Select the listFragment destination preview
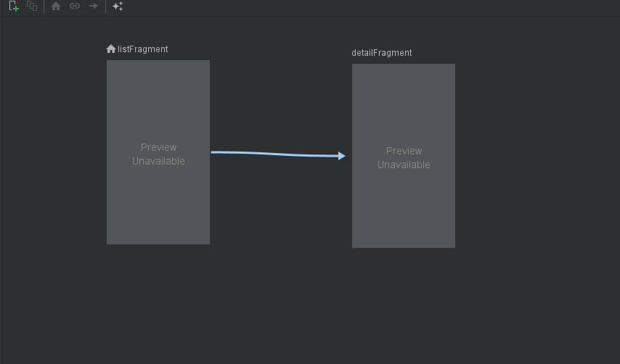The height and width of the screenshot is (364, 620). pyautogui.click(x=158, y=152)
